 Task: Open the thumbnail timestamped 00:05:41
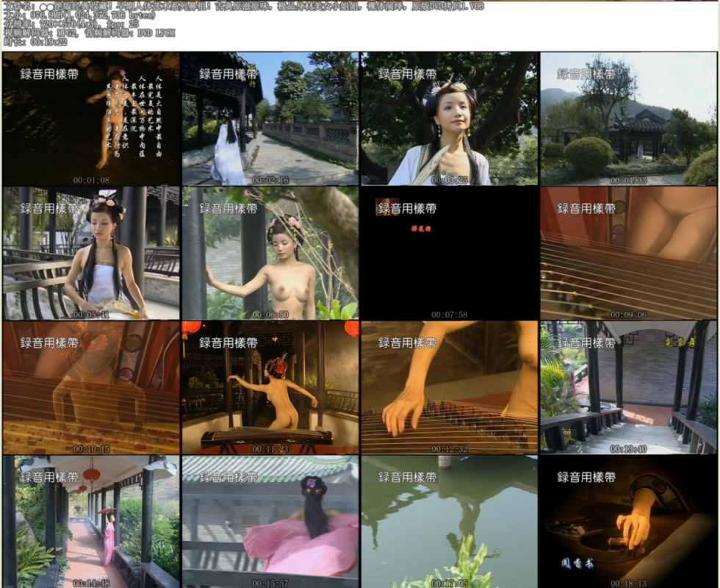(x=91, y=253)
